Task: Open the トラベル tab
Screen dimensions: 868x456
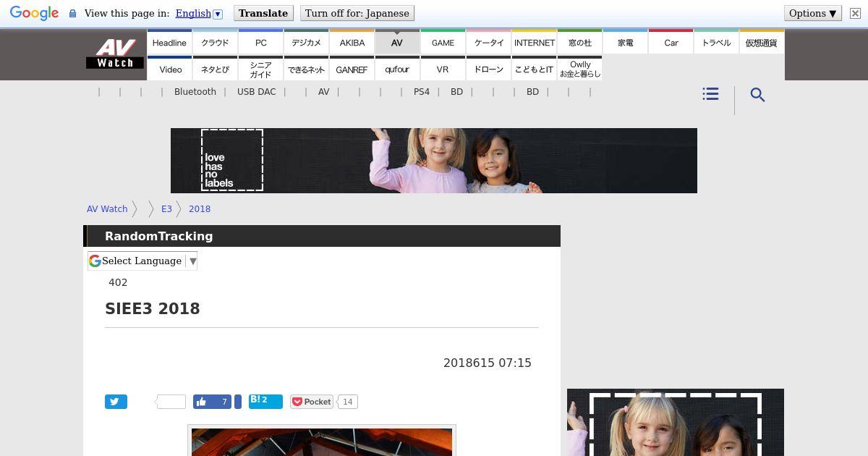Action: tap(716, 43)
